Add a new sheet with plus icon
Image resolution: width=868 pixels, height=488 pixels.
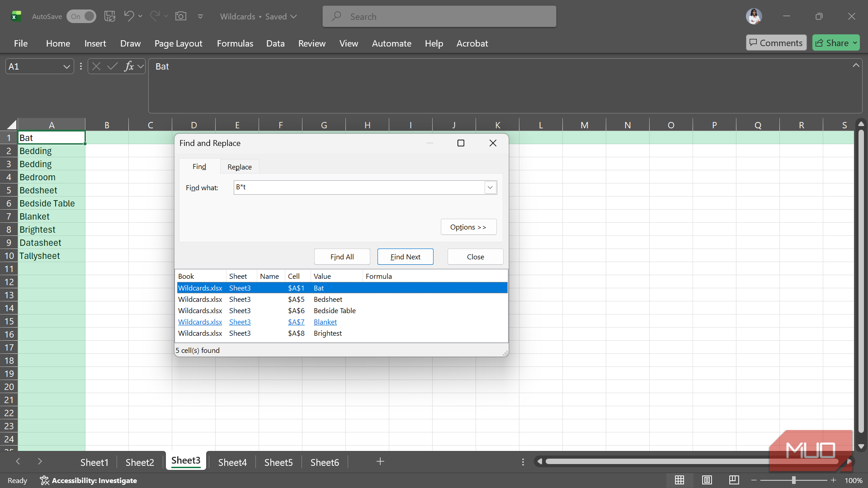(x=380, y=461)
